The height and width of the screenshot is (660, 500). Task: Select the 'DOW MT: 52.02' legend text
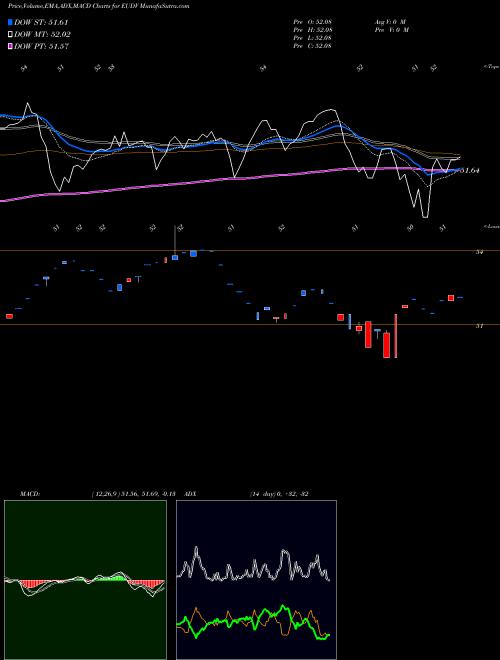click(x=42, y=35)
